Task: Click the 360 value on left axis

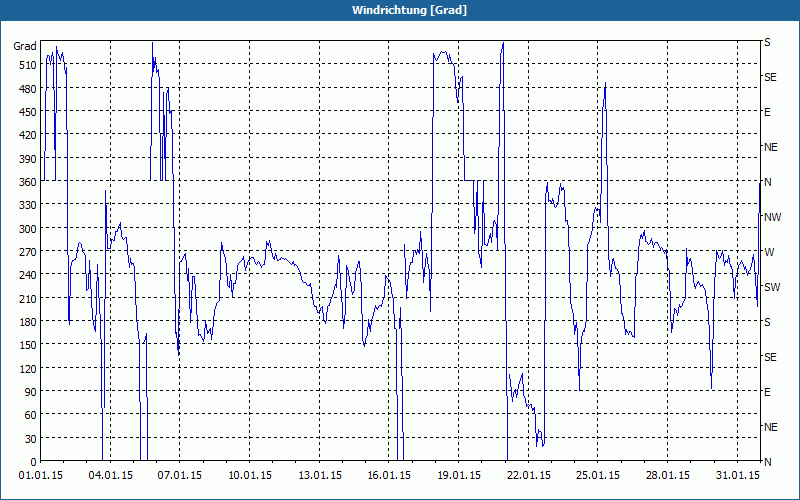Action: tap(28, 182)
